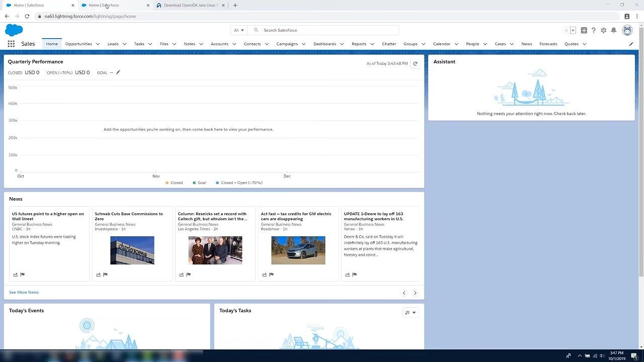Click the browser address bar URL
This screenshot has width=644, height=362.
pos(90,16)
